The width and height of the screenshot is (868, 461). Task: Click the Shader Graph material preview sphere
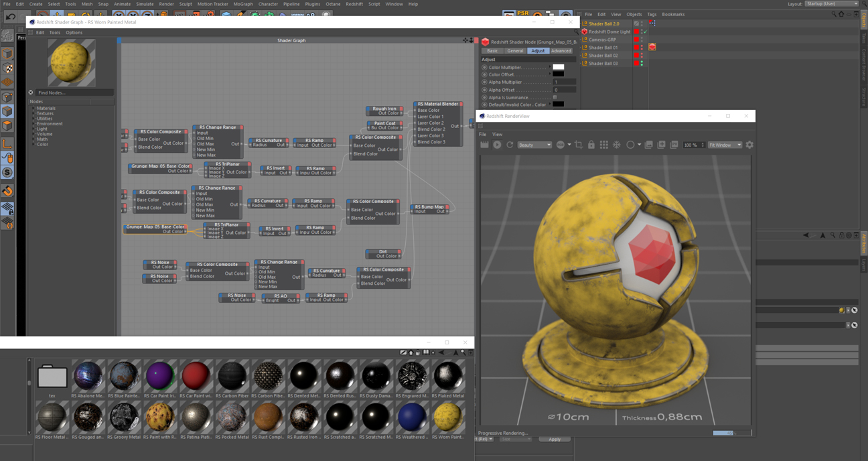(x=72, y=62)
